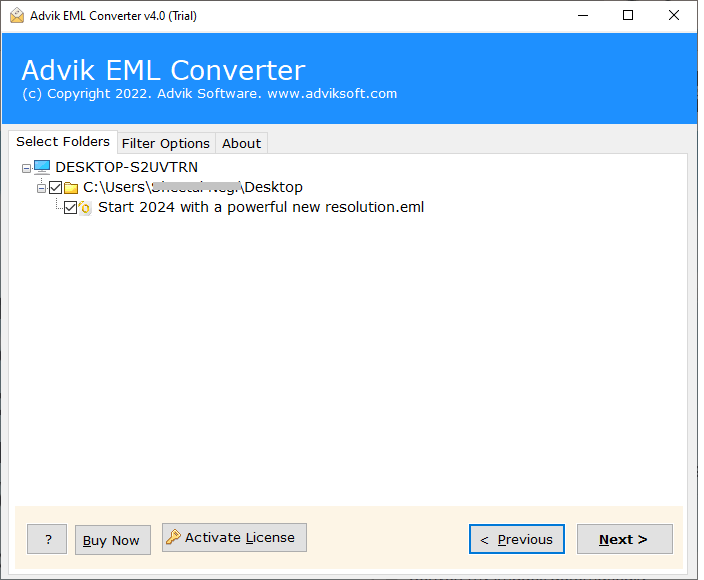This screenshot has height=580, width=704.
Task: Select the C:\Users Desktop folder label
Action: [193, 187]
